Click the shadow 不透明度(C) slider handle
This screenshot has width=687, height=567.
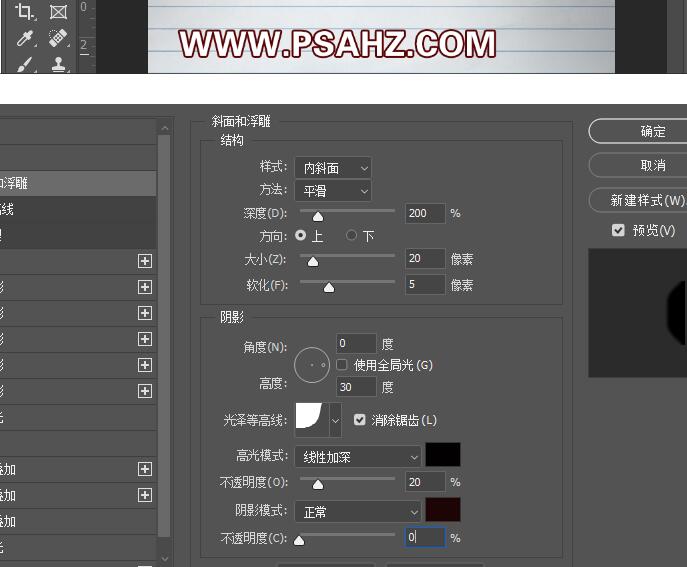[x=299, y=540]
